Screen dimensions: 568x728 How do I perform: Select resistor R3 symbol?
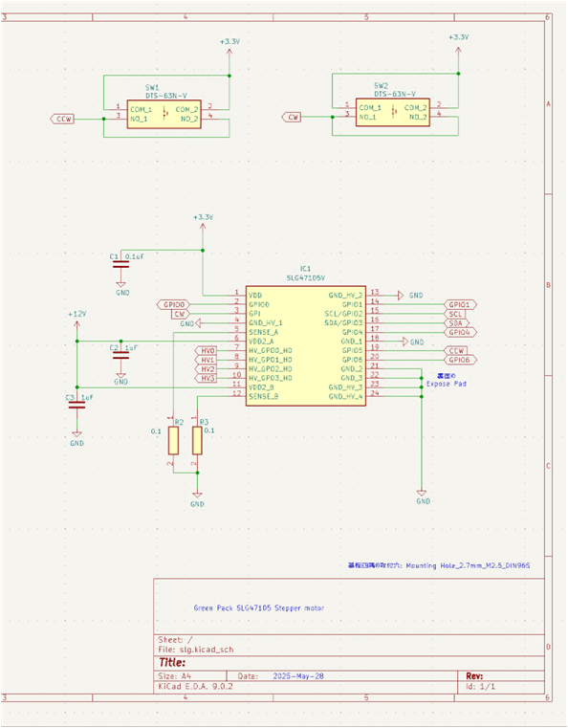197,441
